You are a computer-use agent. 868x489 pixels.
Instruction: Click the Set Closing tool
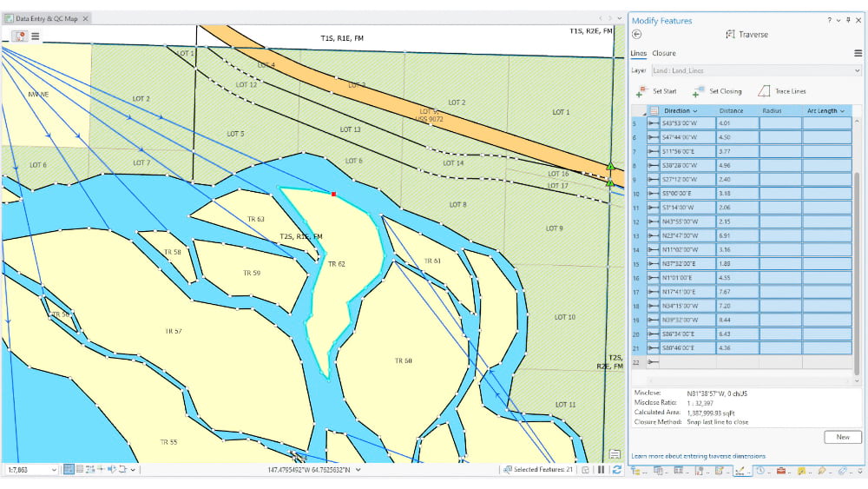[718, 91]
